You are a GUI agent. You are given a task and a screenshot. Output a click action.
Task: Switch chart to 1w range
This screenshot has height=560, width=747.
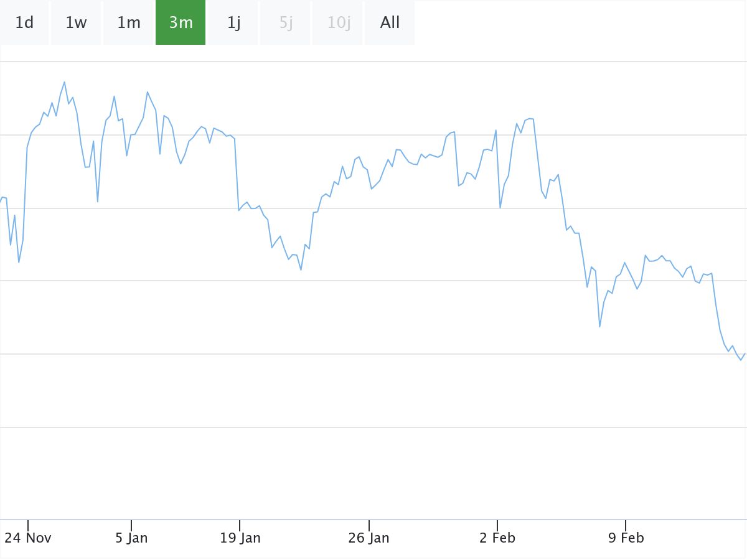click(76, 23)
